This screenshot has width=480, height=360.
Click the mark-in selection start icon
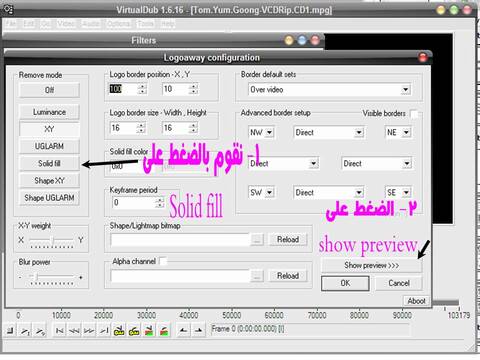pyautogui.click(x=183, y=331)
